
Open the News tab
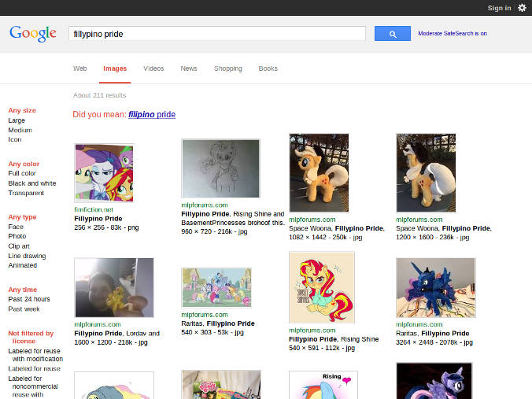point(189,68)
